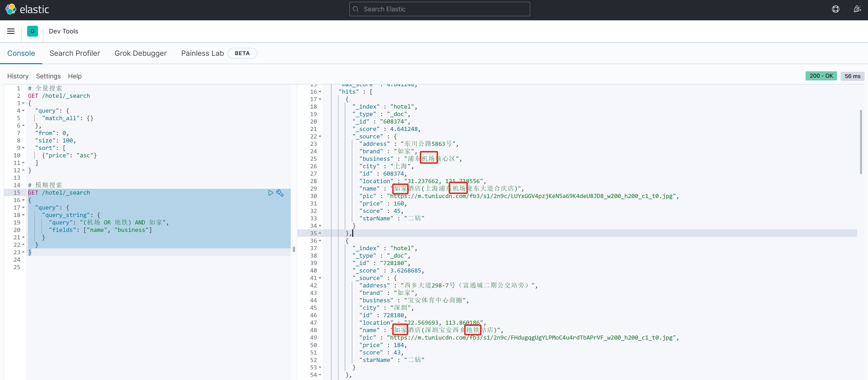Collapse the _source object at output line 22

pyautogui.click(x=320, y=137)
